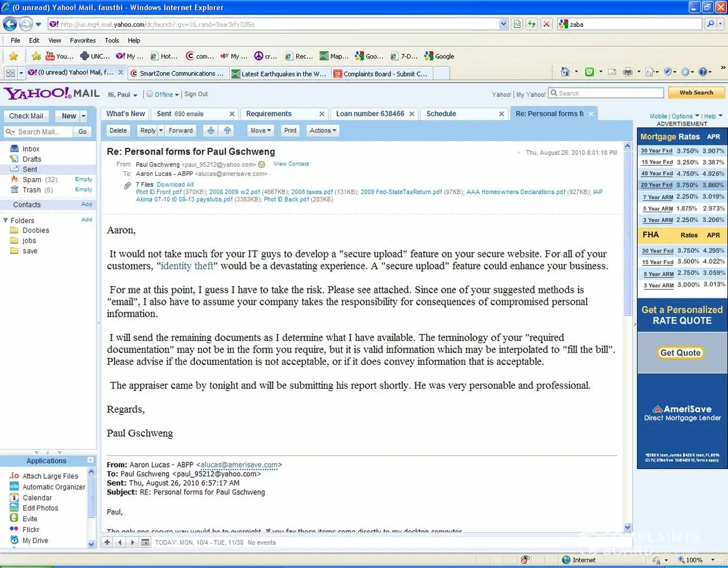Viewport: 728px width, 568px height.
Task: Collapse the Folders tree
Action: (x=6, y=220)
